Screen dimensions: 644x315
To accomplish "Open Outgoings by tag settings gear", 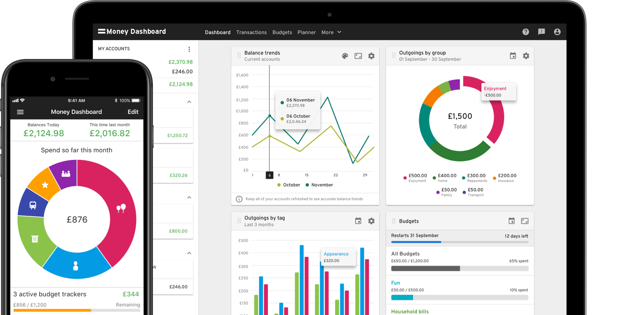I will click(371, 221).
